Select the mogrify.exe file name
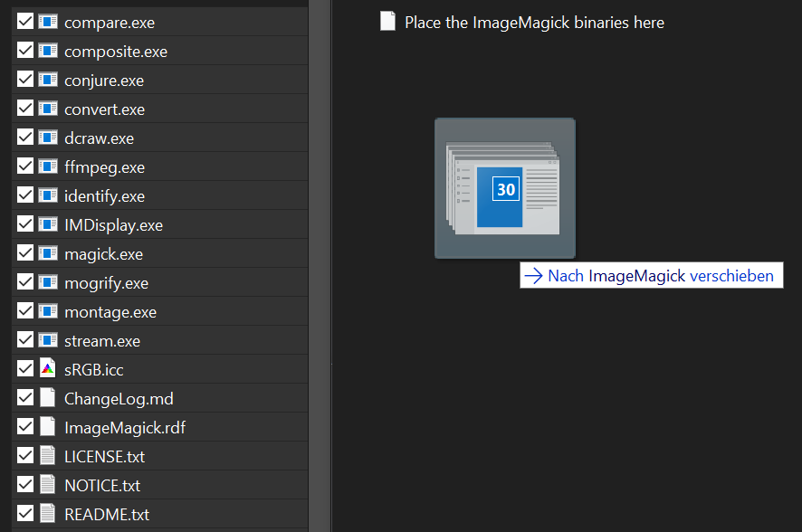The height and width of the screenshot is (532, 802). click(x=107, y=283)
